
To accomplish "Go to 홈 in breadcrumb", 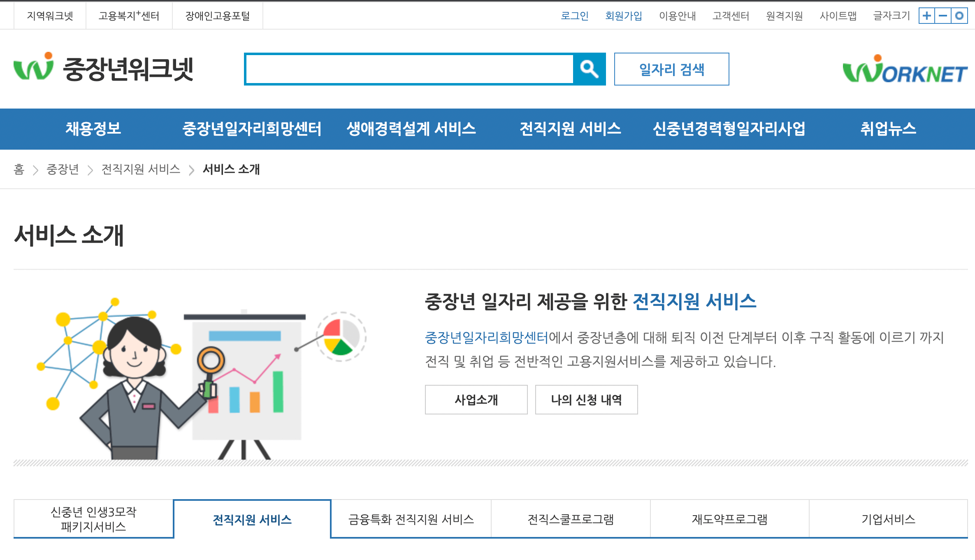I will [x=19, y=169].
